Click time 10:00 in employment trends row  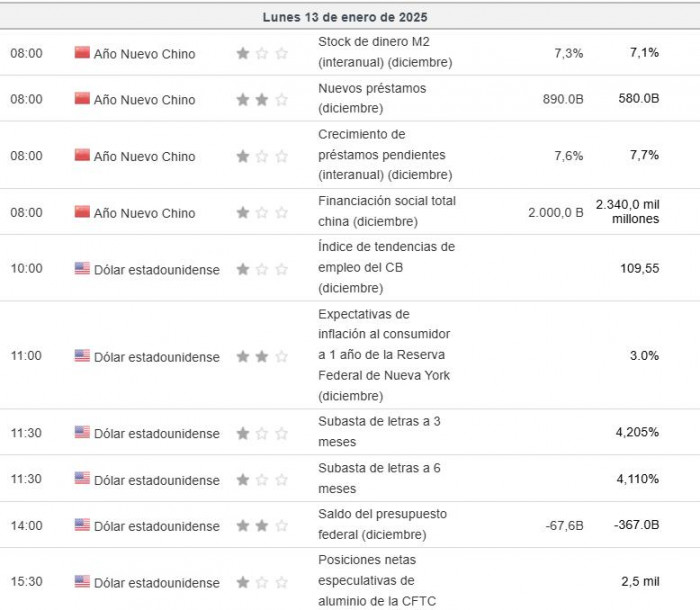tap(26, 268)
